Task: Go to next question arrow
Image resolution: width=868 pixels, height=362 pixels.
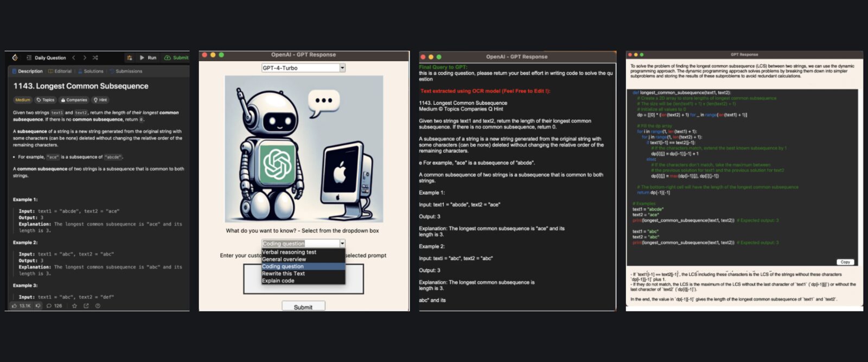Action: [85, 58]
